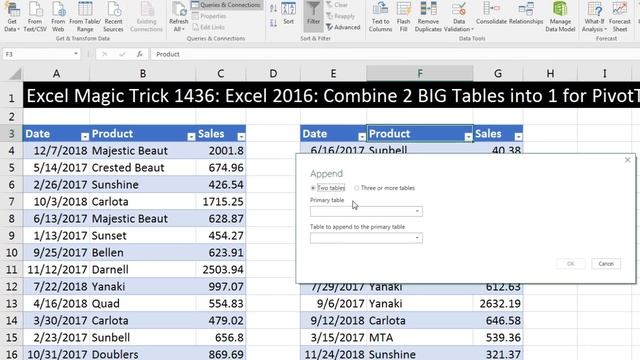Click the MTA product cell
The image size is (640, 360).
(420, 338)
